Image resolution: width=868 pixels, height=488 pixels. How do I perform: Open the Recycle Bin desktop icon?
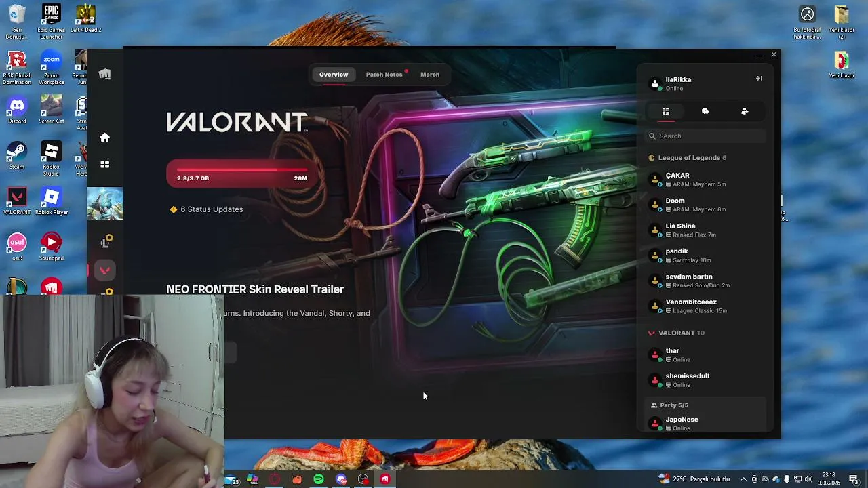click(17, 22)
